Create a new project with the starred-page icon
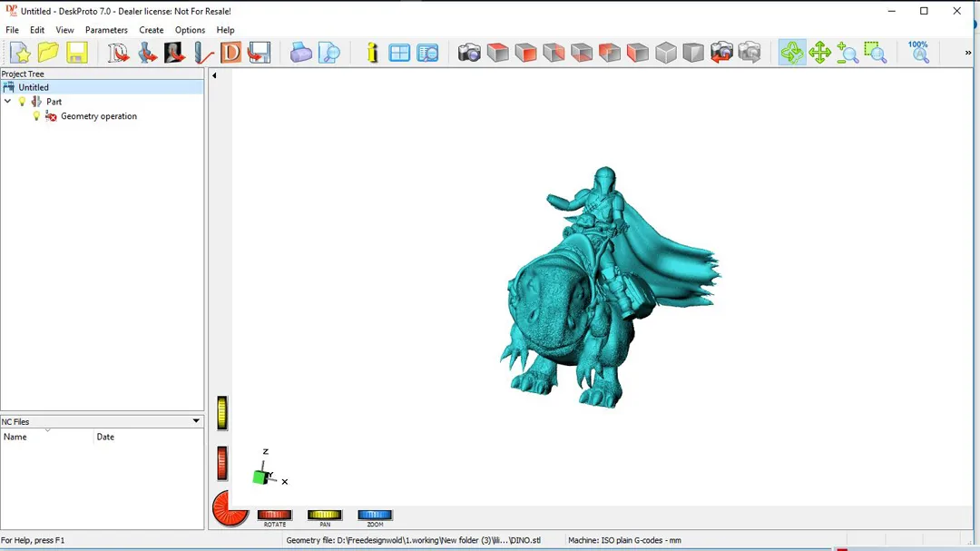 20,53
